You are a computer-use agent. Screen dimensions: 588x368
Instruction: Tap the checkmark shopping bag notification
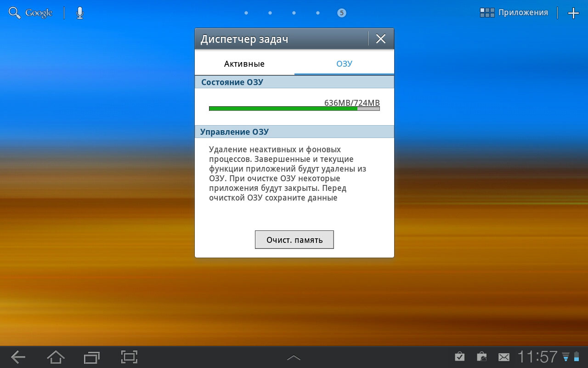pos(459,357)
